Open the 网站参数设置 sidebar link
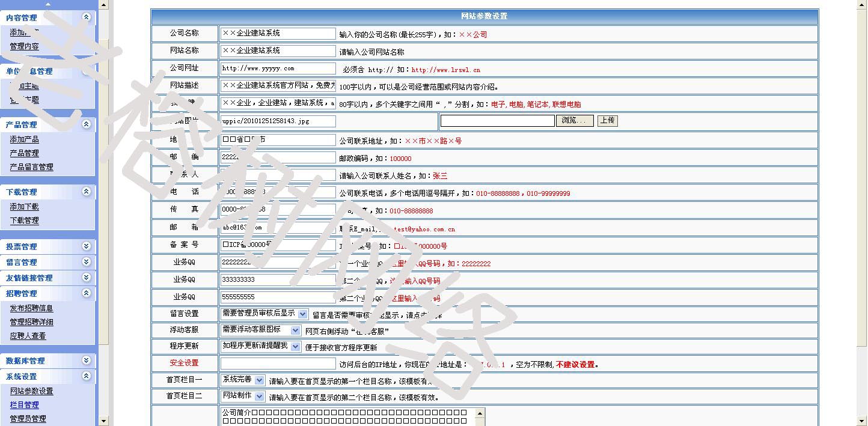Screen dimensions: 868x426 pos(31,391)
